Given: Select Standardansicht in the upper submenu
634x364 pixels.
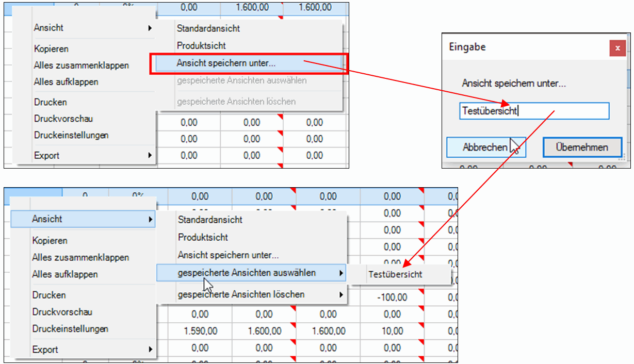Looking at the screenshot, I should point(208,28).
